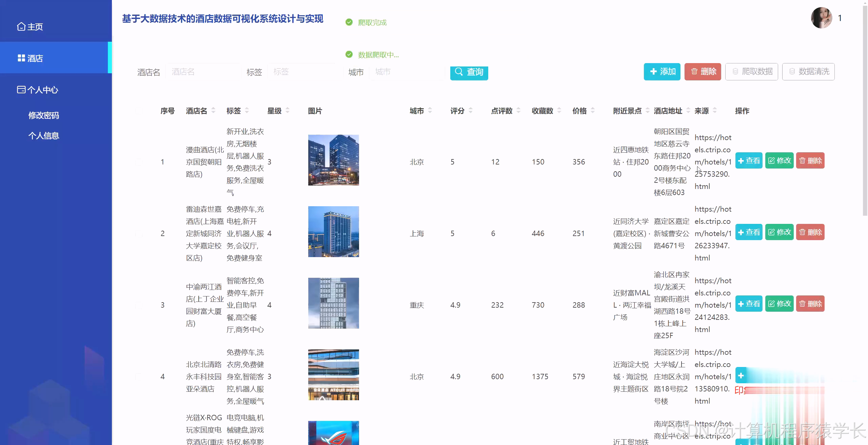Click the hotel photo thumbnail in row 1

(333, 160)
